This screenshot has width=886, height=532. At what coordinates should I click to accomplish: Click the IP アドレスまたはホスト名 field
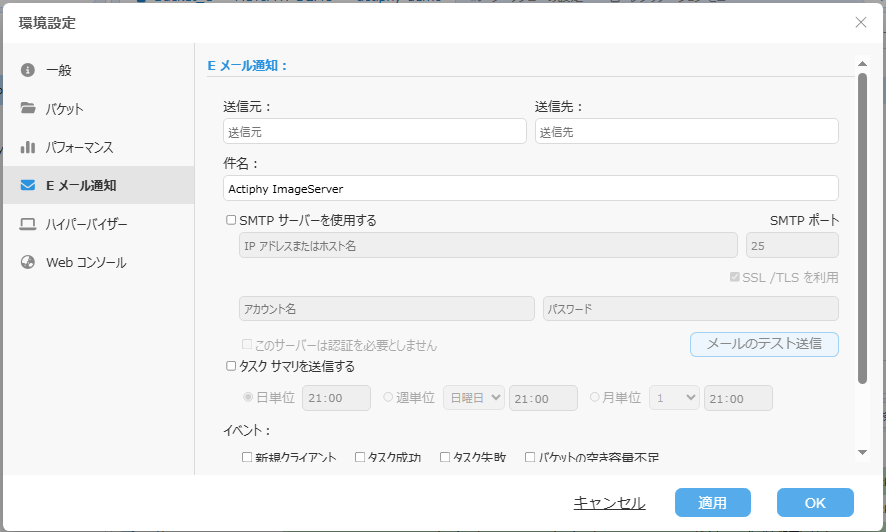[488, 245]
